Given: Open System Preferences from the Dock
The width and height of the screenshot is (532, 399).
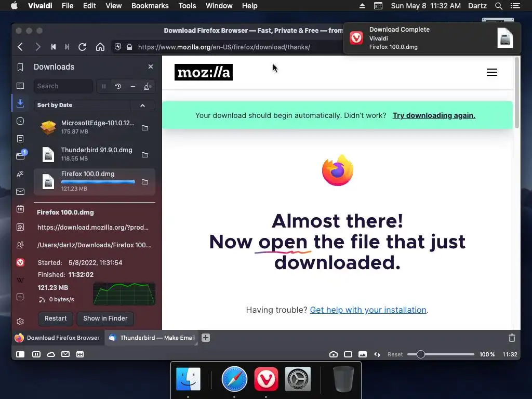Looking at the screenshot, I should [298, 379].
